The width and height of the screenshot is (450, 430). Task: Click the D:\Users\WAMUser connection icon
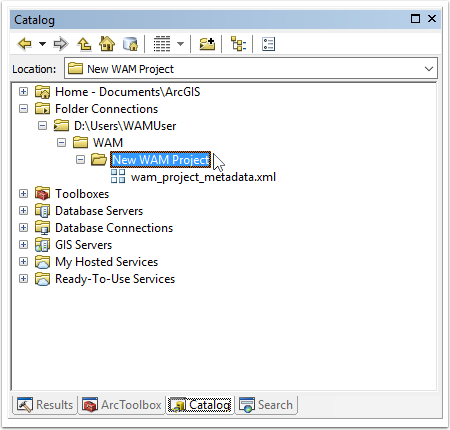tap(61, 126)
